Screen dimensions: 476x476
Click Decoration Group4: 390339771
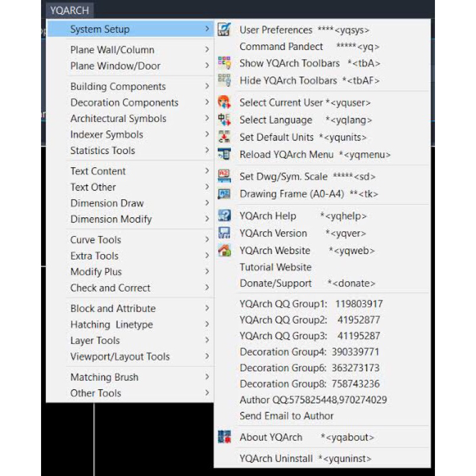point(322,352)
